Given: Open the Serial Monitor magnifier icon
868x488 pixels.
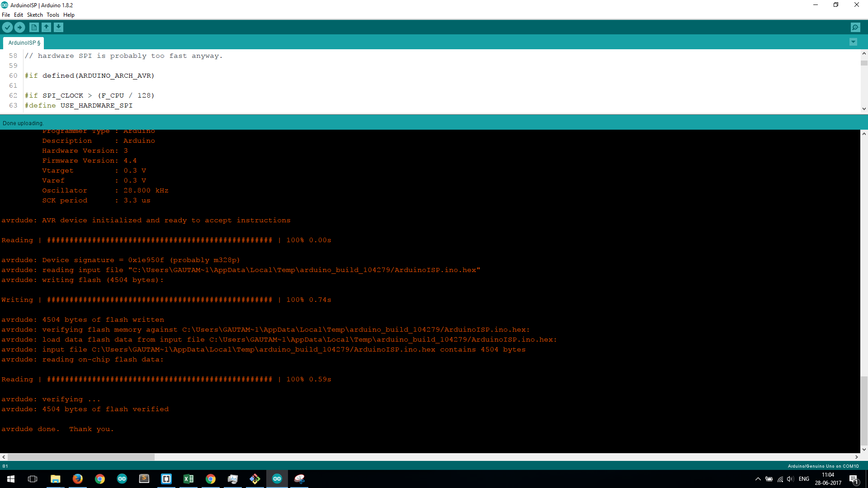Looking at the screenshot, I should point(855,28).
